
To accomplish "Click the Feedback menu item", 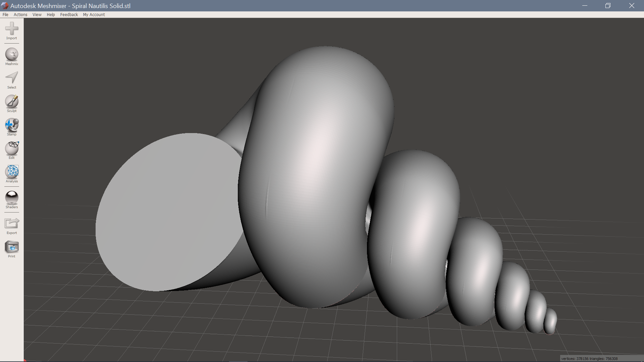I will coord(69,14).
